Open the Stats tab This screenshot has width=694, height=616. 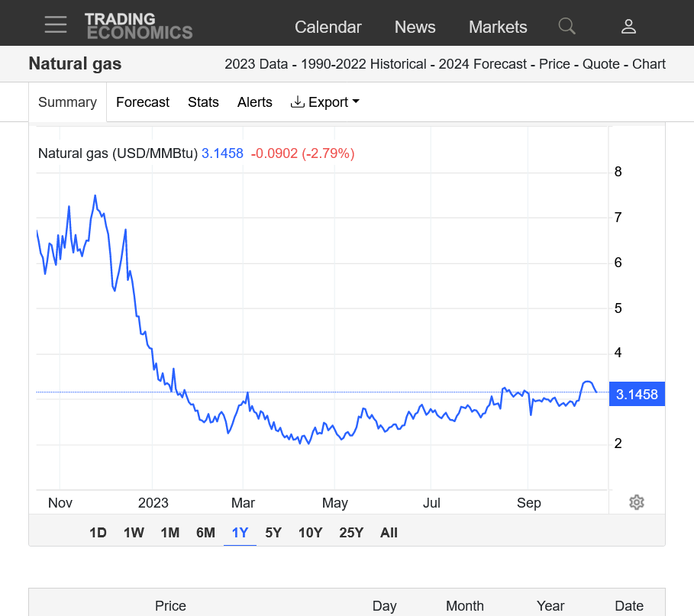click(203, 102)
